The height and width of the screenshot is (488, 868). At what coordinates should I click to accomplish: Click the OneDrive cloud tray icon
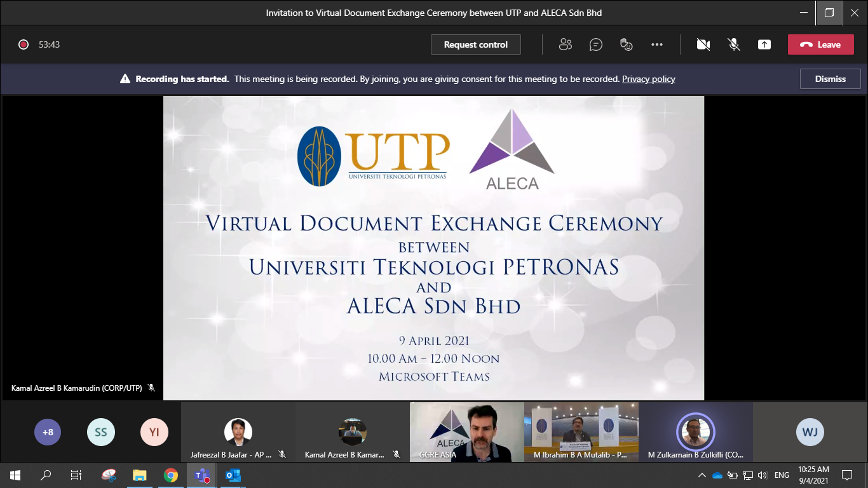[x=717, y=475]
